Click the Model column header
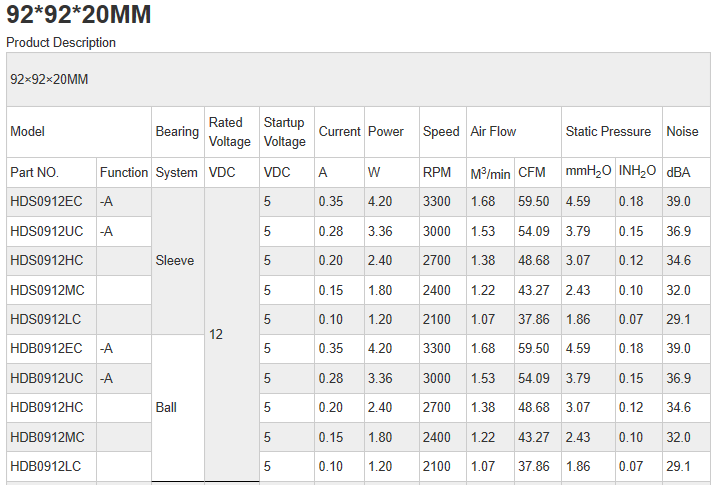 [x=28, y=132]
